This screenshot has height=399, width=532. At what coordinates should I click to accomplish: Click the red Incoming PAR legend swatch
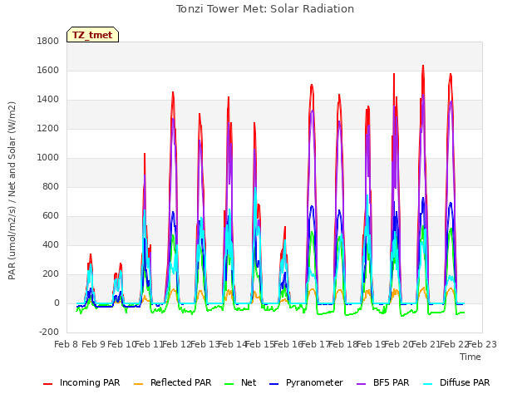tap(48, 384)
